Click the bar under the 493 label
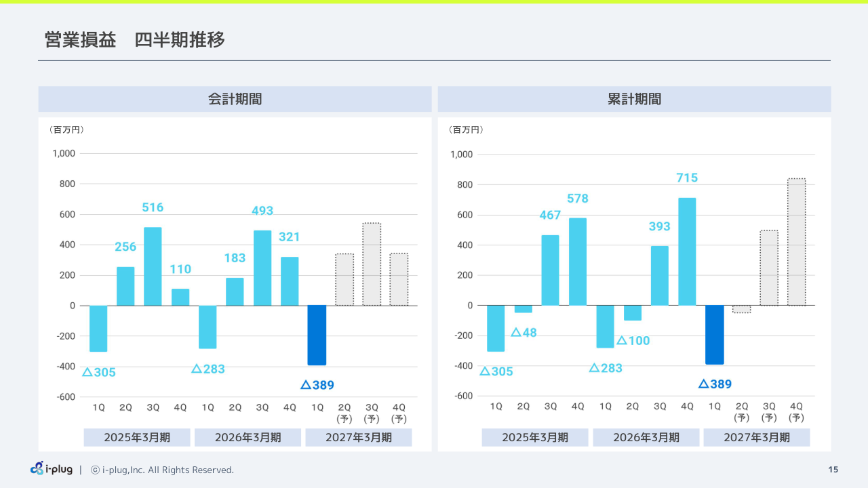Image resolution: width=868 pixels, height=488 pixels. (x=262, y=268)
